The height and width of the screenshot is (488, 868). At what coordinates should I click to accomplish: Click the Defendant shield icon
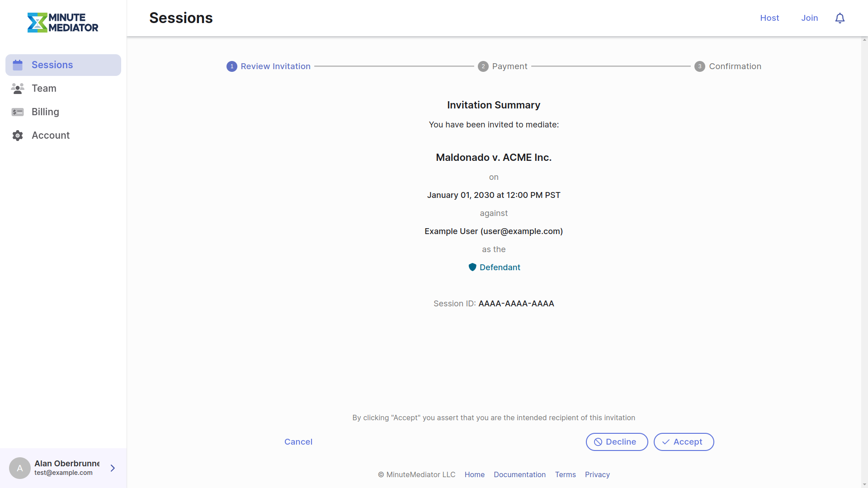click(472, 267)
